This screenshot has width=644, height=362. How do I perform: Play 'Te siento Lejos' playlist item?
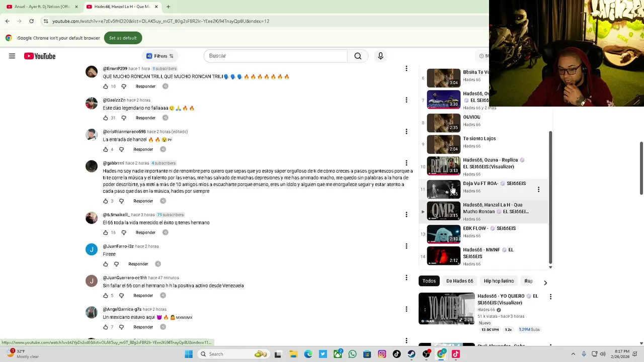444,145
